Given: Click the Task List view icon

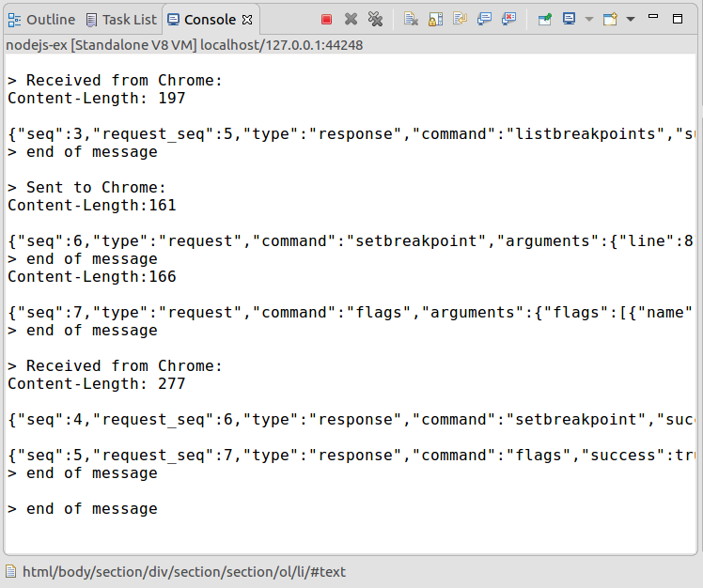Looking at the screenshot, I should 91,20.
